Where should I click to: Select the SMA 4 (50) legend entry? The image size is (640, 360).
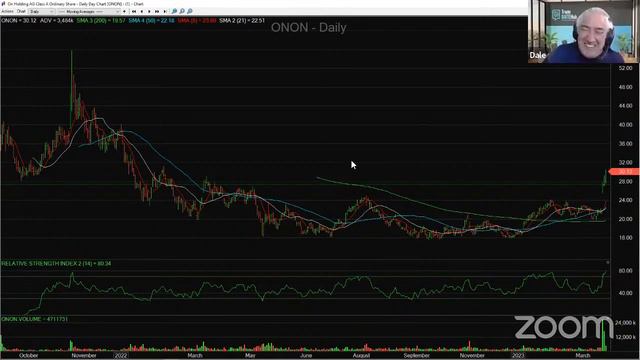point(151,20)
